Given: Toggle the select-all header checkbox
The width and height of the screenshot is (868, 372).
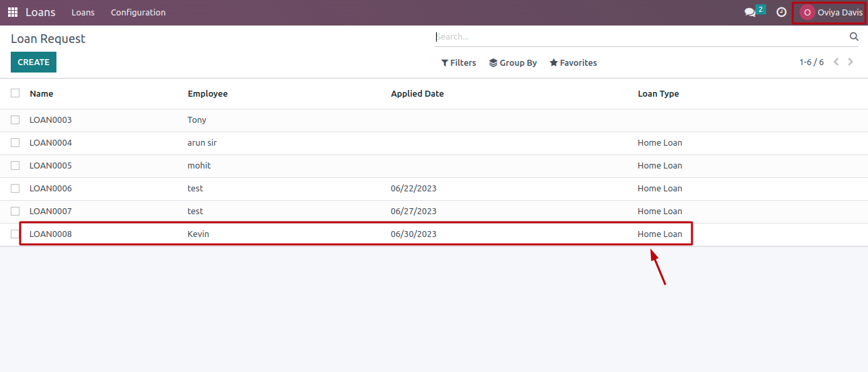Looking at the screenshot, I should coord(15,93).
